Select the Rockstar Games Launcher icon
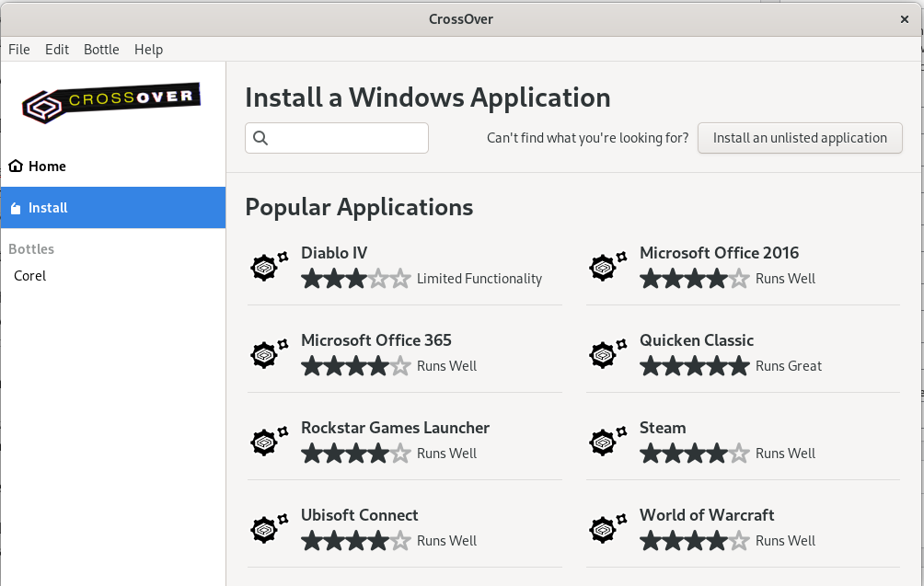The width and height of the screenshot is (924, 586). coord(264,441)
